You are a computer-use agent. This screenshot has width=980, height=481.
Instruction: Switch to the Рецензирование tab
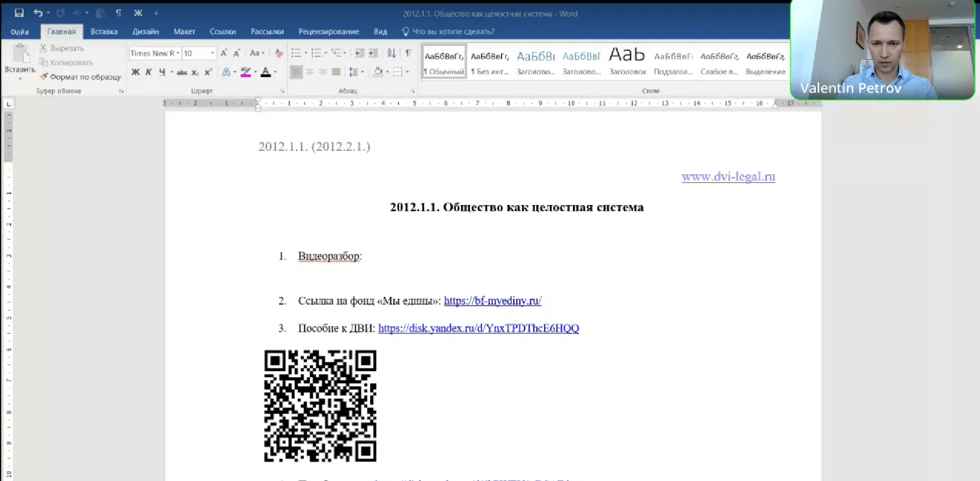(x=329, y=32)
